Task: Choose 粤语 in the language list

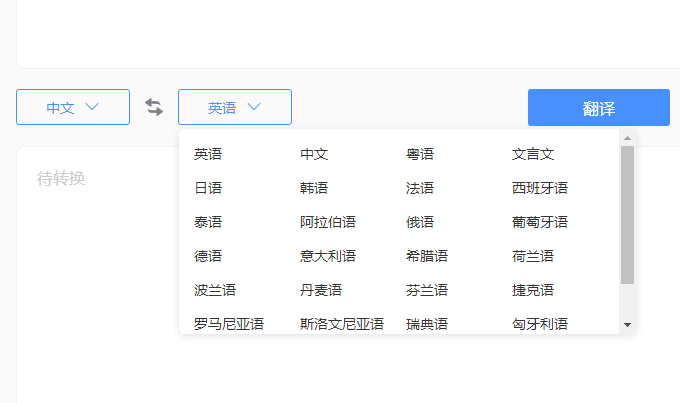Action: (420, 154)
